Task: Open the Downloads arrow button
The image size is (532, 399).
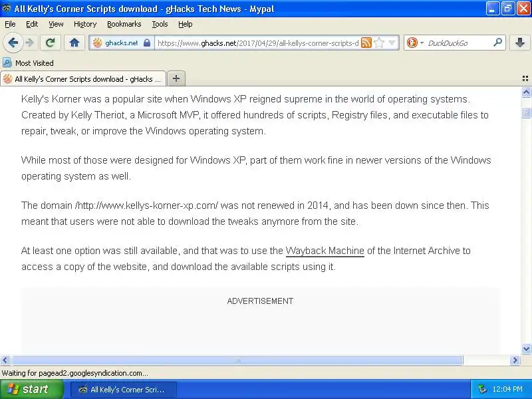Action: pos(519,43)
